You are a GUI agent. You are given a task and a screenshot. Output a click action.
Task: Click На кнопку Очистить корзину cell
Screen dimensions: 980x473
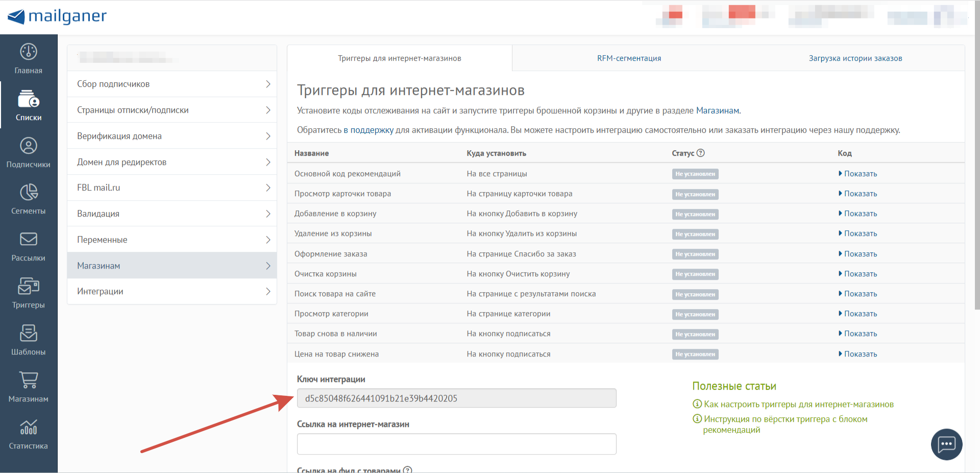coord(518,274)
